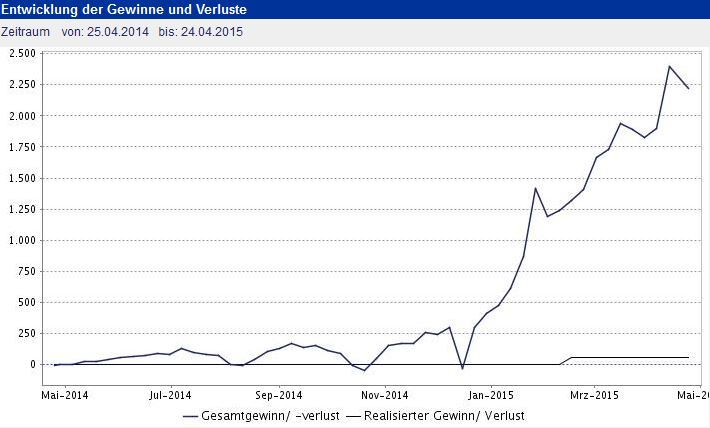Click the x-axis label Sep-2014
Screen dimensions: 710x428
point(278,395)
